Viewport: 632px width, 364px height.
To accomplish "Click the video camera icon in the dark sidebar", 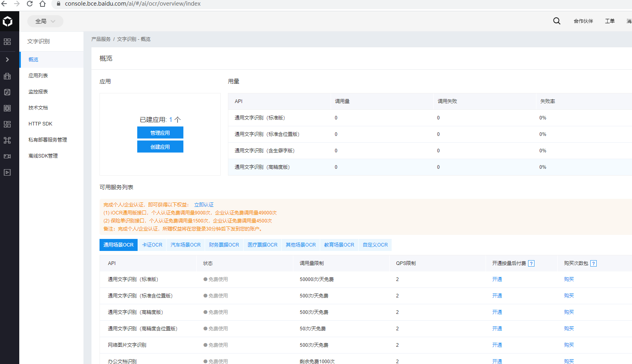I will (x=7, y=156).
